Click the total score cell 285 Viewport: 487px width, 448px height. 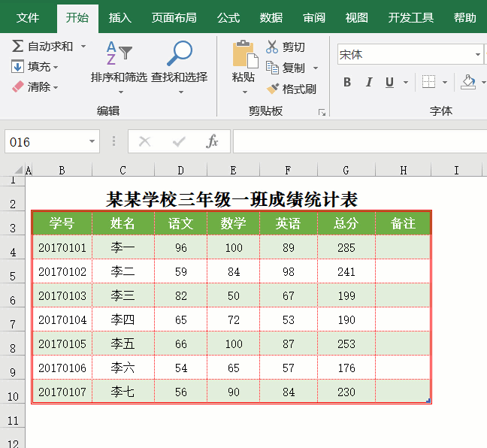(346, 247)
